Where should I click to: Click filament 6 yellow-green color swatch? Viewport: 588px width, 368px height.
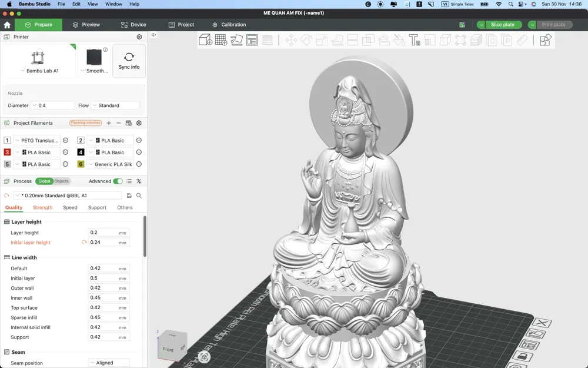click(81, 164)
